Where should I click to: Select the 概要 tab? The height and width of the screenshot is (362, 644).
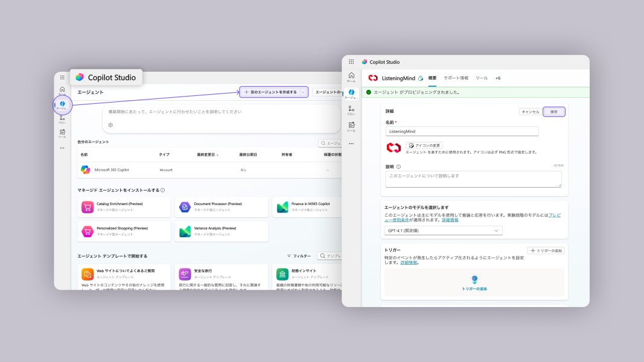click(433, 78)
